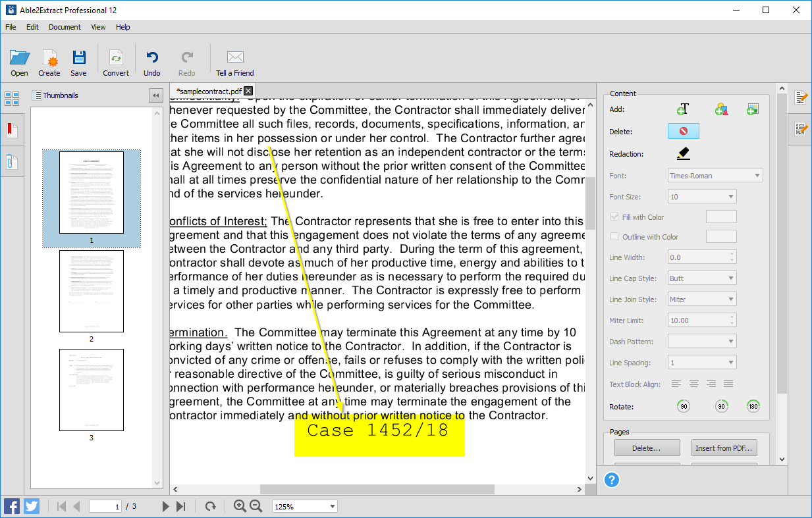Viewport: 812px width, 518px height.
Task: Click the Convert toolbar icon
Action: click(116, 58)
